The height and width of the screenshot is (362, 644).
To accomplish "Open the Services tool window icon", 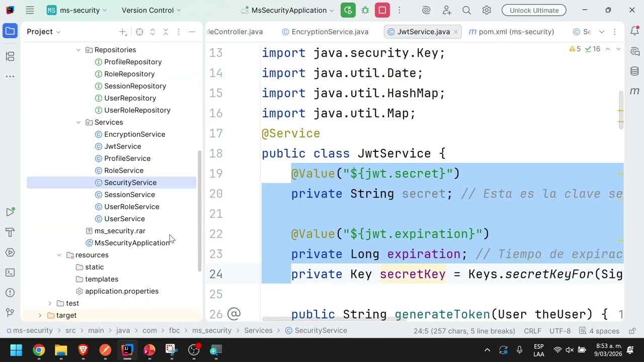I will (10, 252).
